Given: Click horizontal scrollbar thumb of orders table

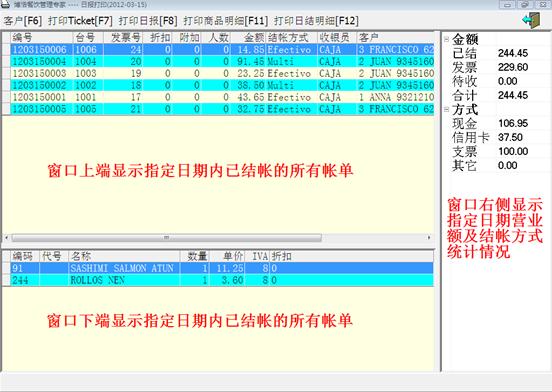Looking at the screenshot, I should [x=167, y=238].
